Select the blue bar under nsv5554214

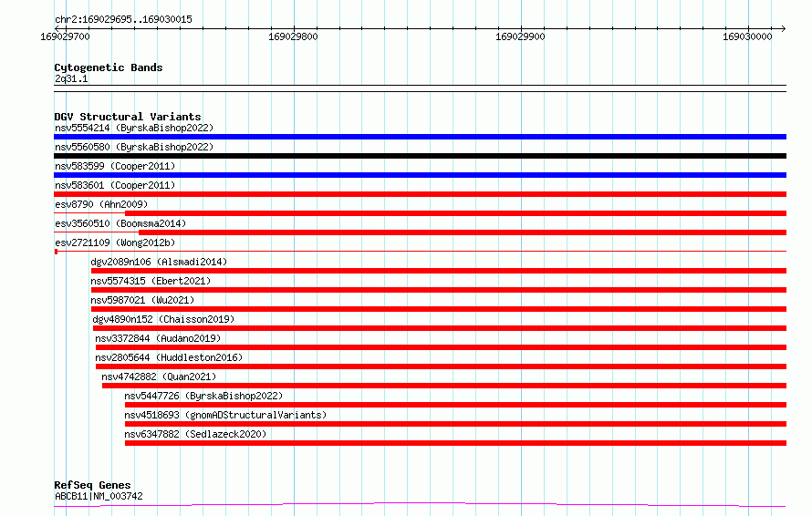coord(420,137)
